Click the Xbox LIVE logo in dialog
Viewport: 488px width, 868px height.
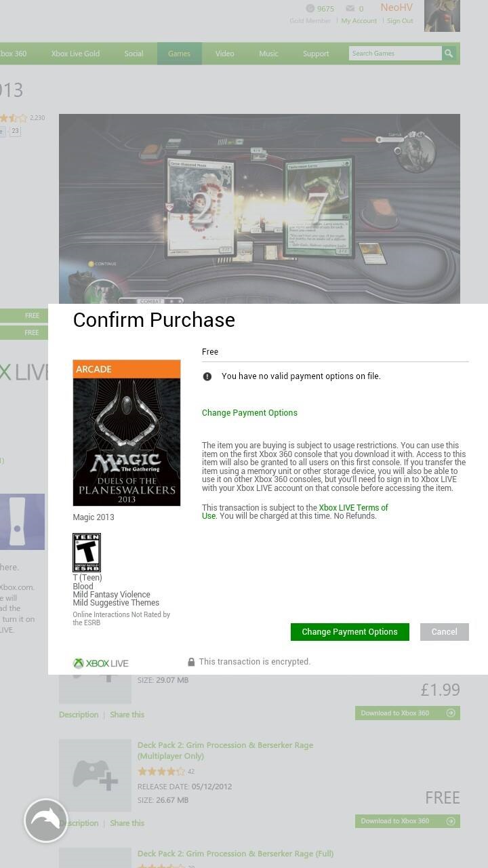100,663
